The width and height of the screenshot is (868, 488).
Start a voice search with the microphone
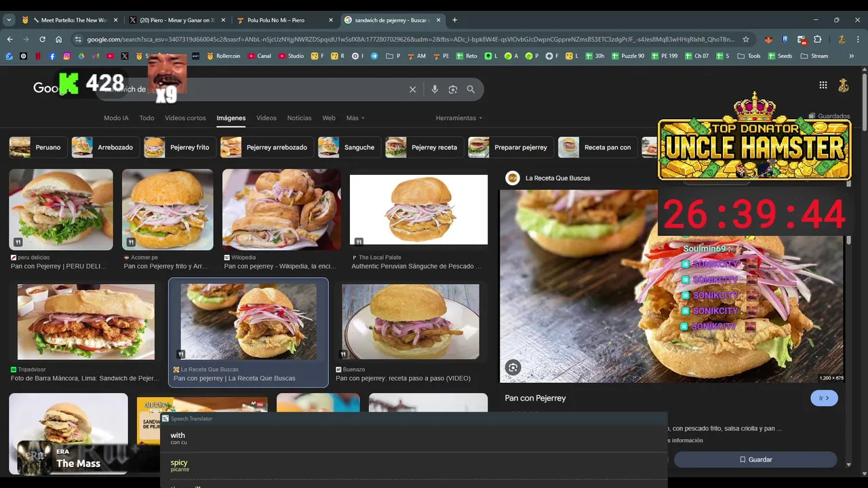pyautogui.click(x=435, y=89)
